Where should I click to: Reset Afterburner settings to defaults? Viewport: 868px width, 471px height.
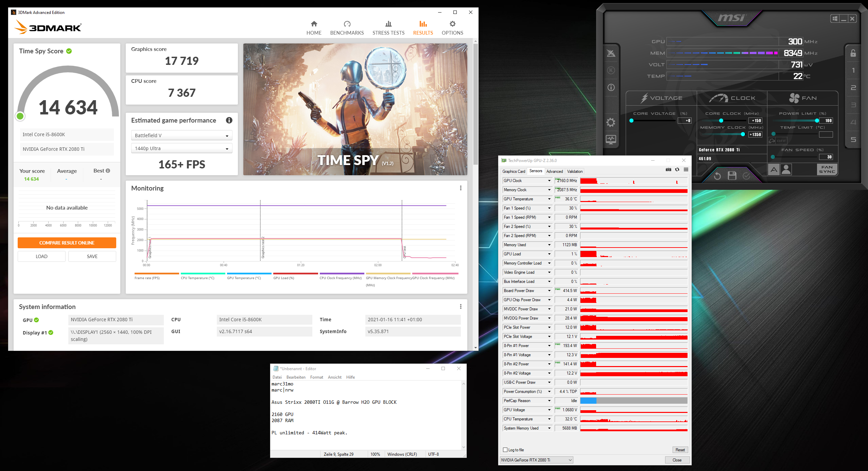(717, 176)
